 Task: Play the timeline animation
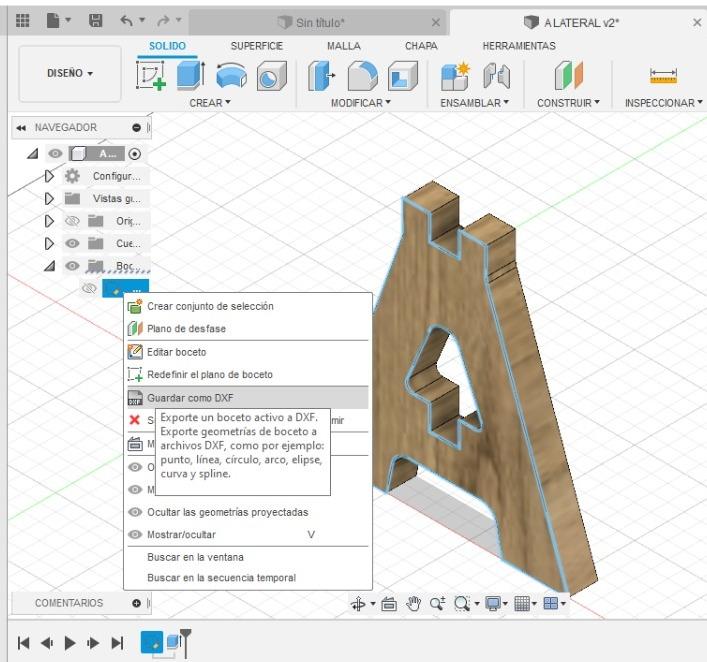(x=70, y=643)
